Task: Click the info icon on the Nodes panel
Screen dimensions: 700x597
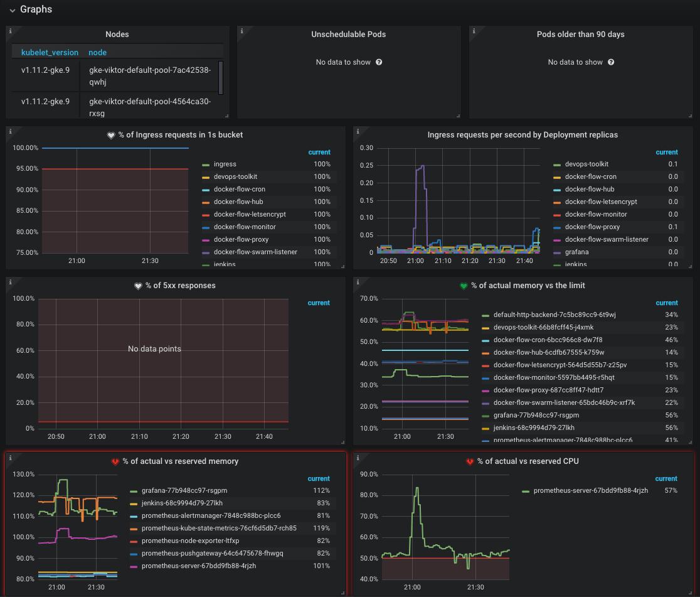Action: click(9, 30)
